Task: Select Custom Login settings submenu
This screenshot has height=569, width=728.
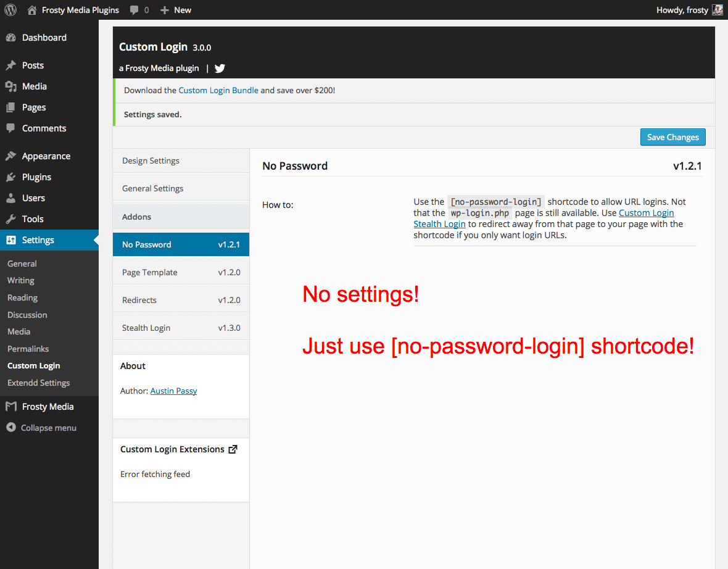Action: 33,366
